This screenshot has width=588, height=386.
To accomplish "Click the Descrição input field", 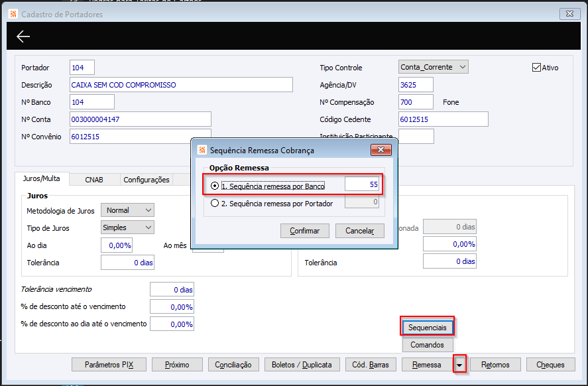I will click(x=181, y=85).
